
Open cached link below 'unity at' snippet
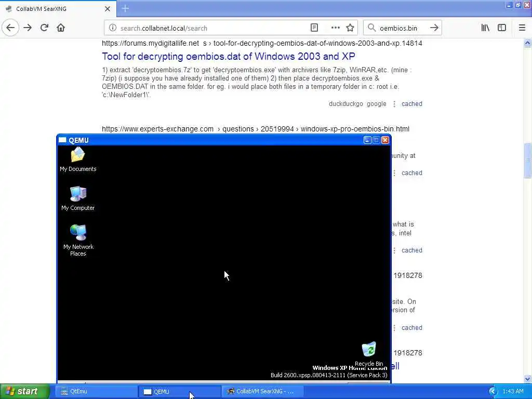coord(412,173)
